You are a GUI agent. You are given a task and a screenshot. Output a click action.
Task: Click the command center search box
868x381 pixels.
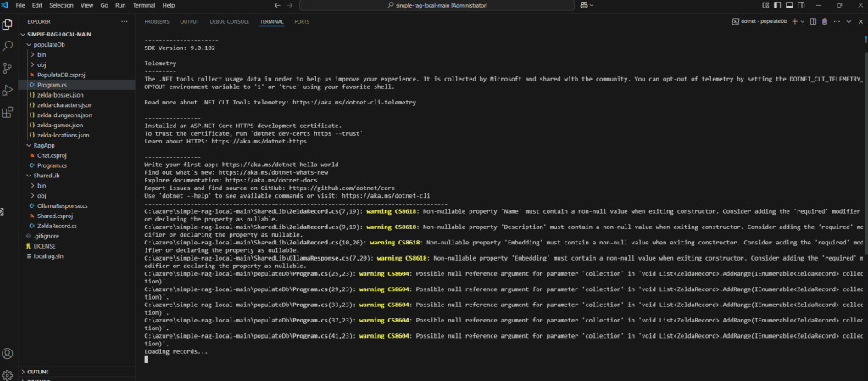tap(437, 5)
